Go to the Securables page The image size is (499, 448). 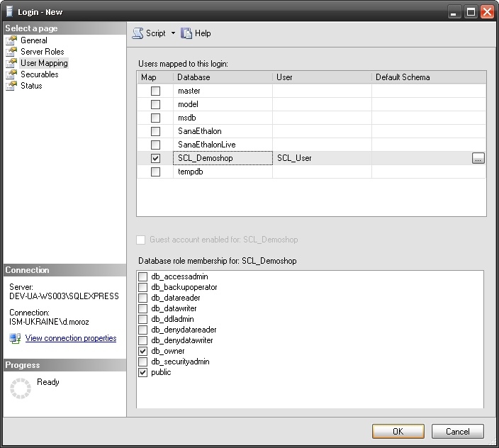click(x=40, y=74)
